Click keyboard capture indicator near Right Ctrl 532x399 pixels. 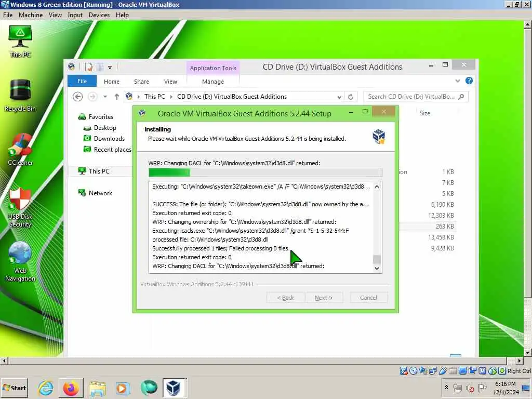click(502, 371)
